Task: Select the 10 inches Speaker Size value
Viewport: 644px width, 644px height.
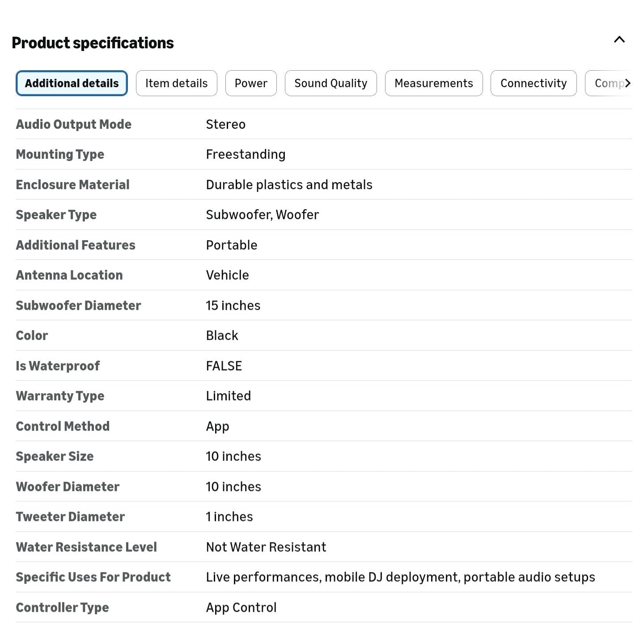Action: click(233, 456)
